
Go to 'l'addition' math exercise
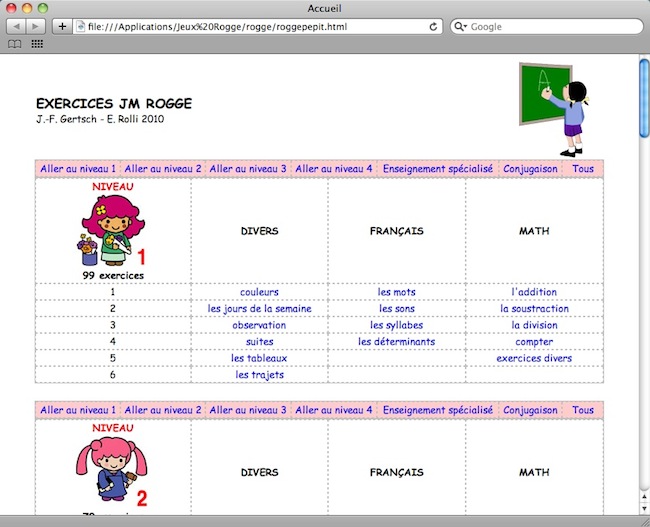[534, 292]
